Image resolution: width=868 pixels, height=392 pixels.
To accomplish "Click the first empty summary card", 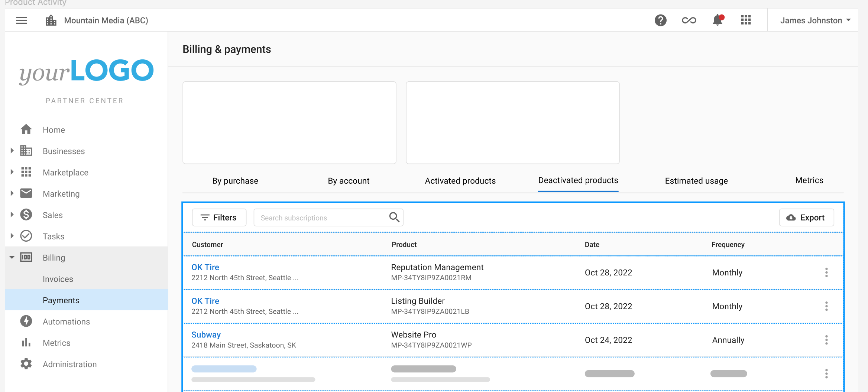I will (x=289, y=122).
